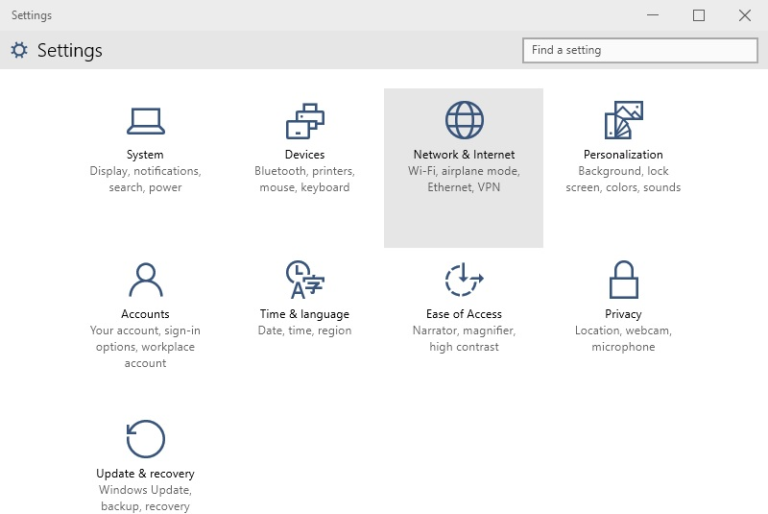Click the Settings gear icon in header

click(19, 50)
